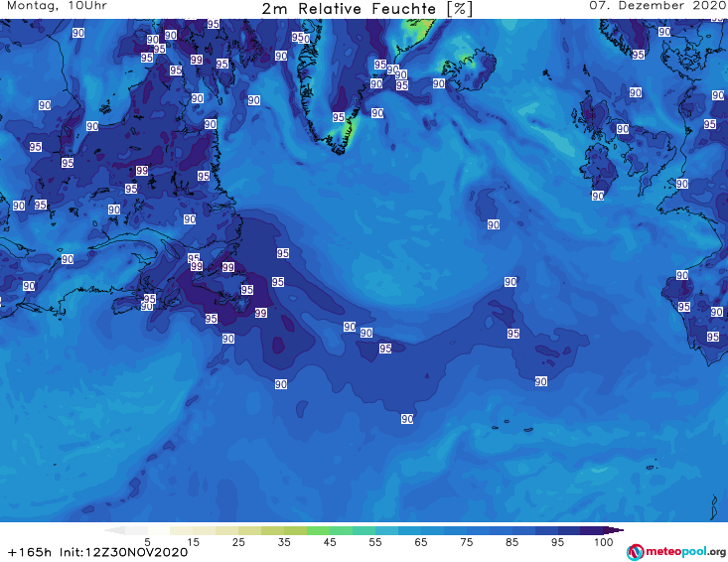Click the '100' value on the color scale
Screen dimensions: 728x562
pyautogui.click(x=604, y=541)
